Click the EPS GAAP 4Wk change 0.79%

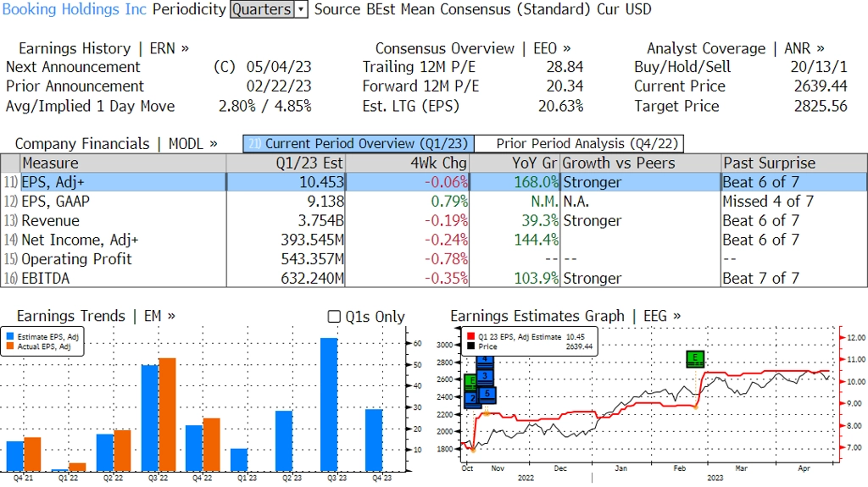(x=449, y=202)
